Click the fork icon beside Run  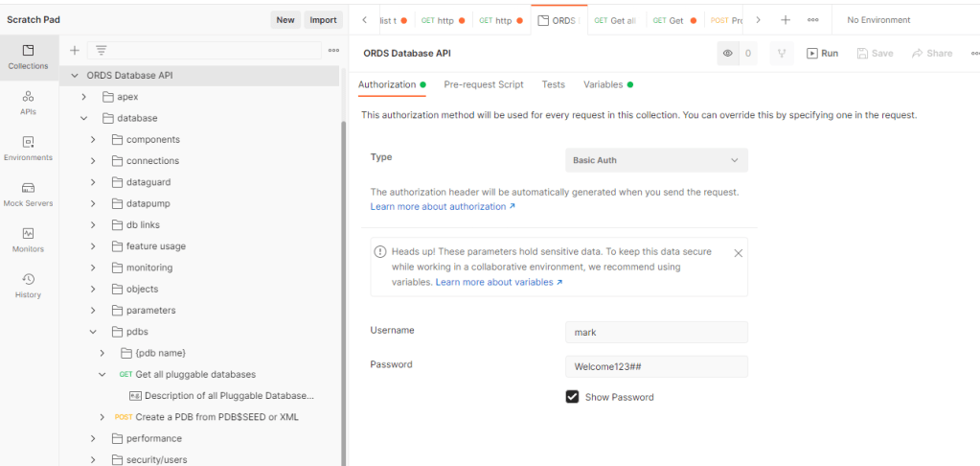782,54
